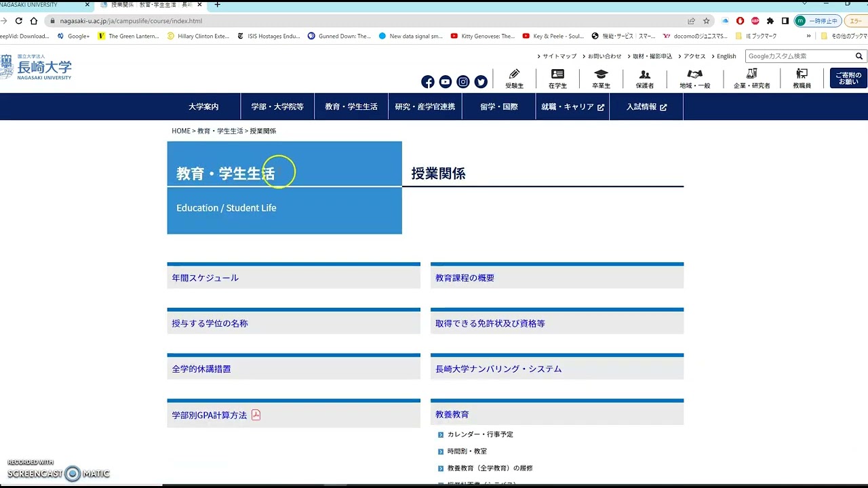
Task: Open the 時間割・教室 link
Action: 467,451
